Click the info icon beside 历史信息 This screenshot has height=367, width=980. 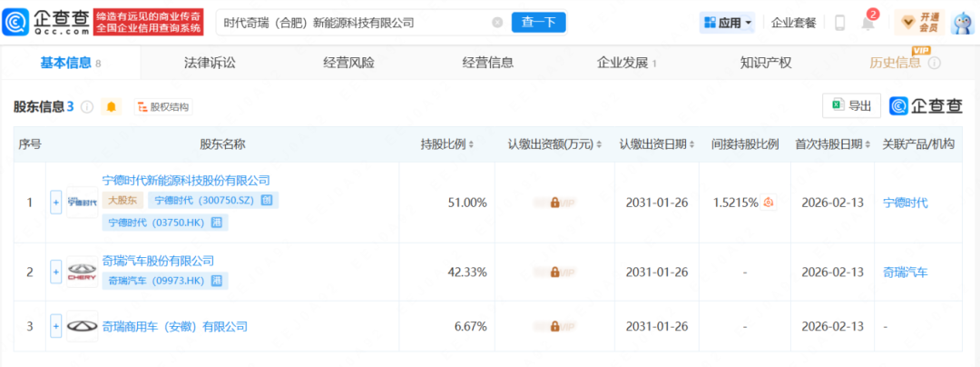935,64
